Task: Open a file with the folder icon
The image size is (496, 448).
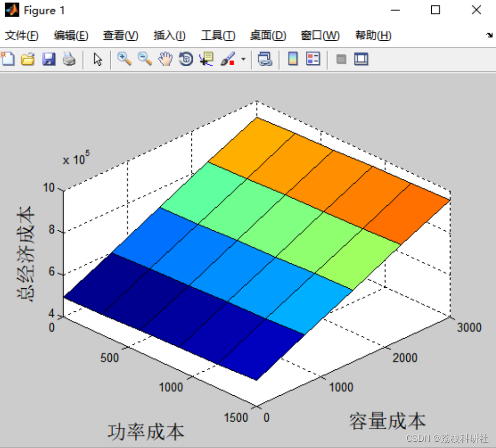Action: pyautogui.click(x=28, y=59)
